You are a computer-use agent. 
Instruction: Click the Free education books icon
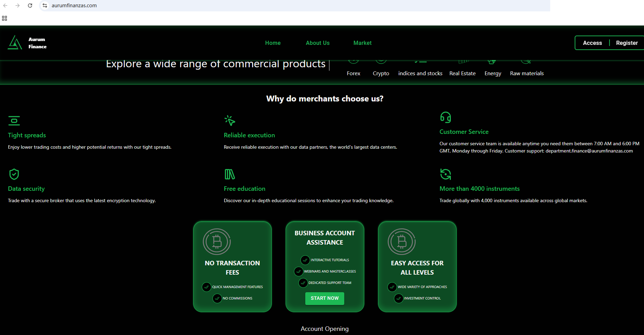pyautogui.click(x=229, y=174)
